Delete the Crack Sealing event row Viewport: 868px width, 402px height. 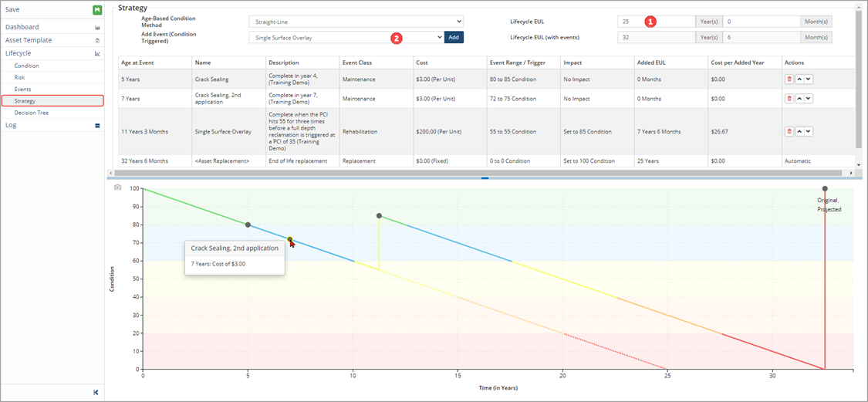[x=789, y=79]
